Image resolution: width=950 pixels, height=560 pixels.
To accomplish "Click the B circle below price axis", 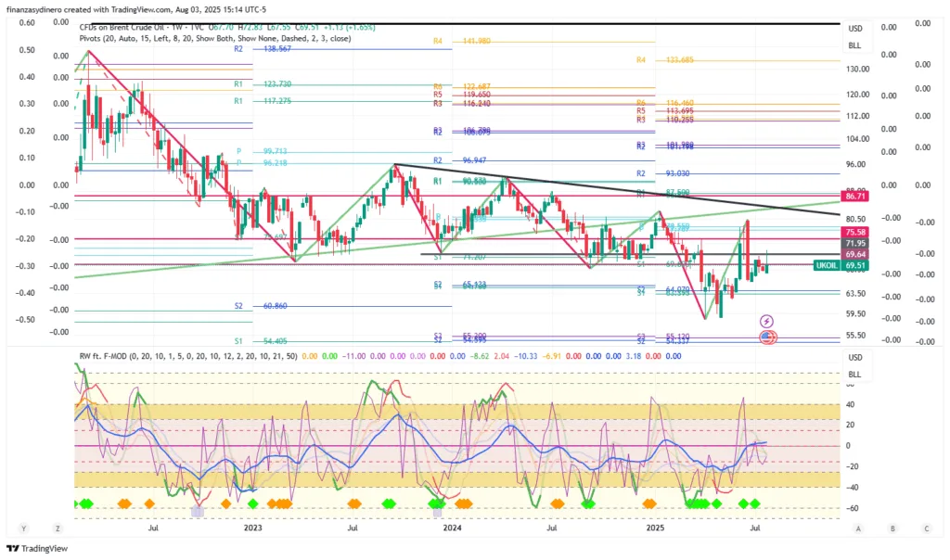I will click(x=892, y=528).
